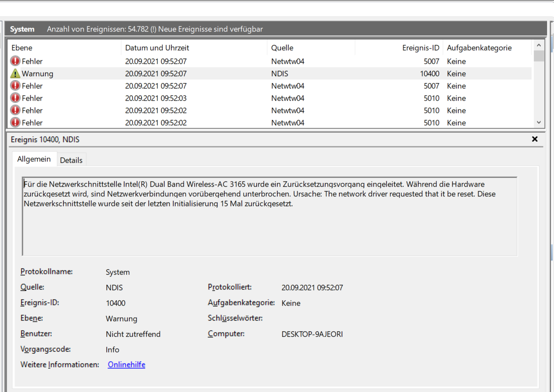Select the Fehler row at 09:52:03
The image size is (554, 392).
(270, 98)
